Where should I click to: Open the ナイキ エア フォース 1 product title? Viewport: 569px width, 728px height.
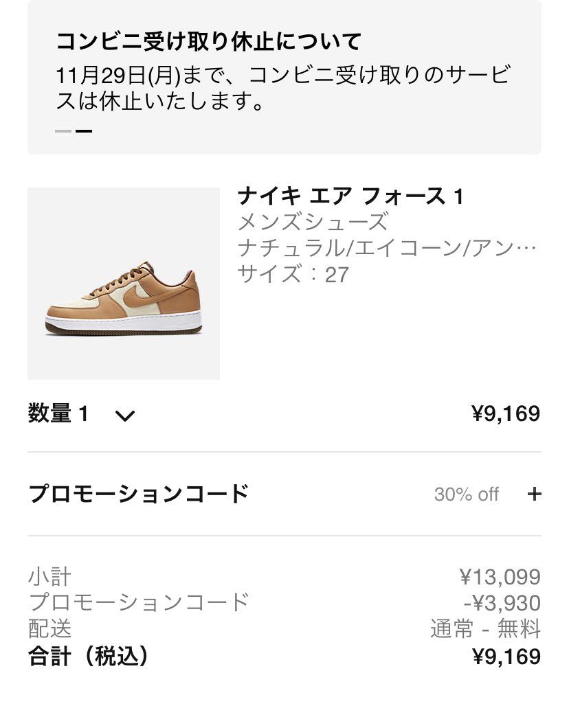pos(350,196)
